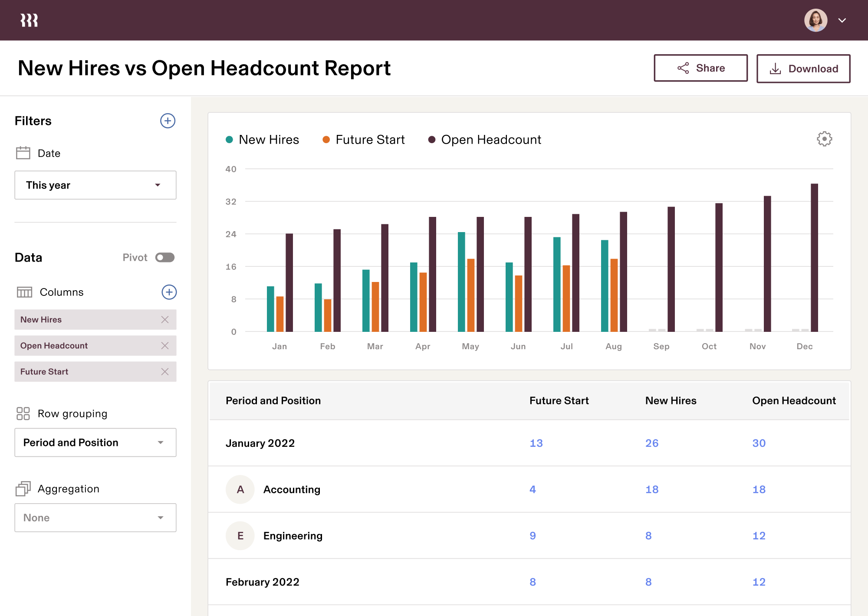Open the account menu via the avatar chevron
The height and width of the screenshot is (616, 868).
[842, 20]
